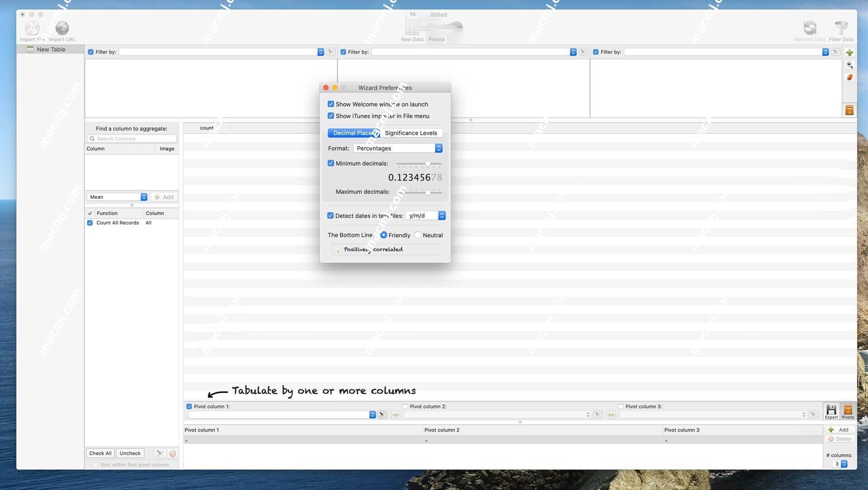Viewport: 868px width, 490px height.
Task: Select the Neutral radio button
Action: (418, 235)
